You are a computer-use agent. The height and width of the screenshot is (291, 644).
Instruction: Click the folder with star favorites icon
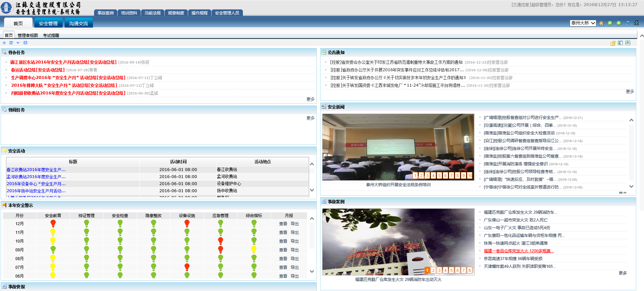click(613, 43)
